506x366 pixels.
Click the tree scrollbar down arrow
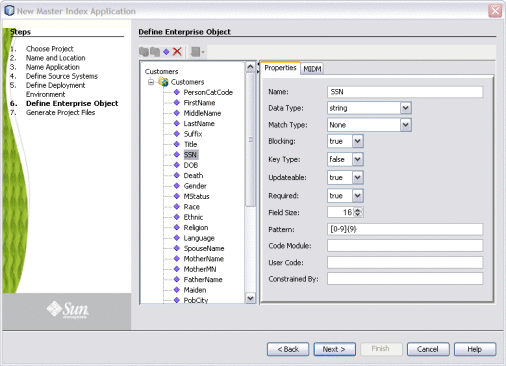250,298
